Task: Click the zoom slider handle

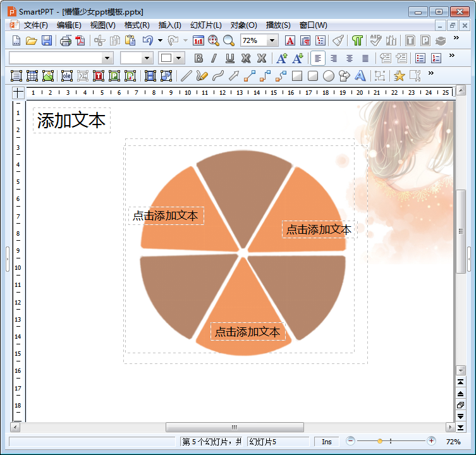Action: coord(380,441)
